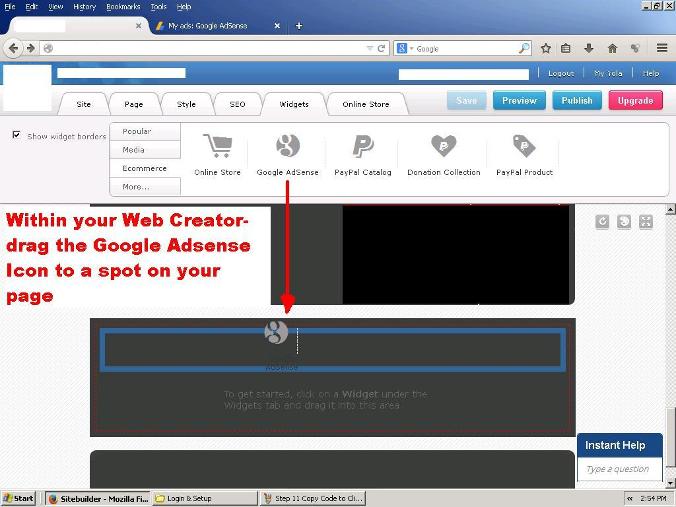Go forward with the browser forward arrow
This screenshot has width=676, height=507.
point(31,48)
